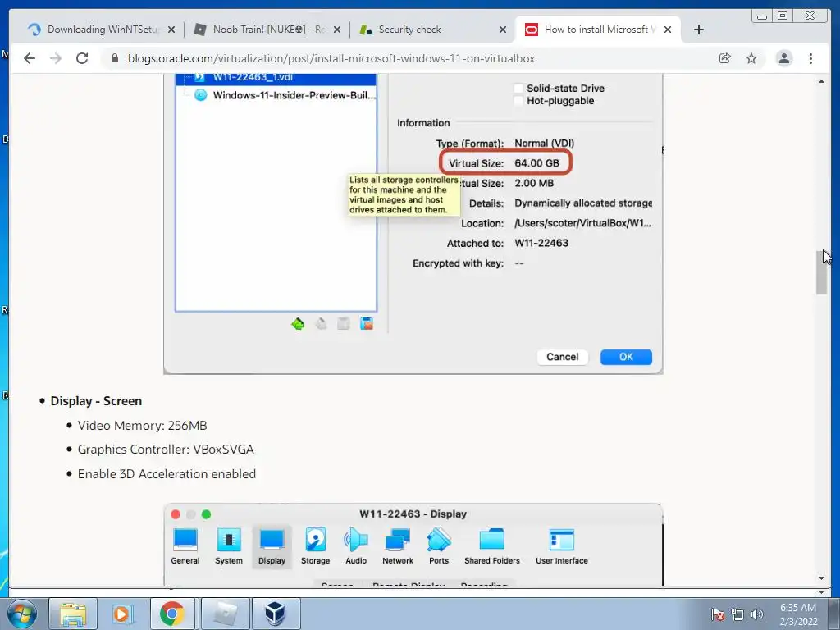840x630 pixels.
Task: Open the User Interface settings icon
Action: [x=561, y=546]
